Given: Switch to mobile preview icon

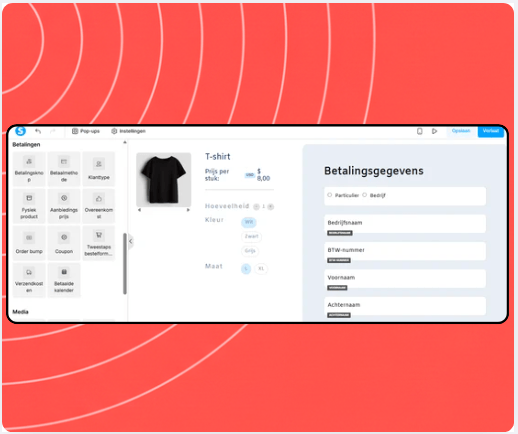Looking at the screenshot, I should tap(420, 131).
